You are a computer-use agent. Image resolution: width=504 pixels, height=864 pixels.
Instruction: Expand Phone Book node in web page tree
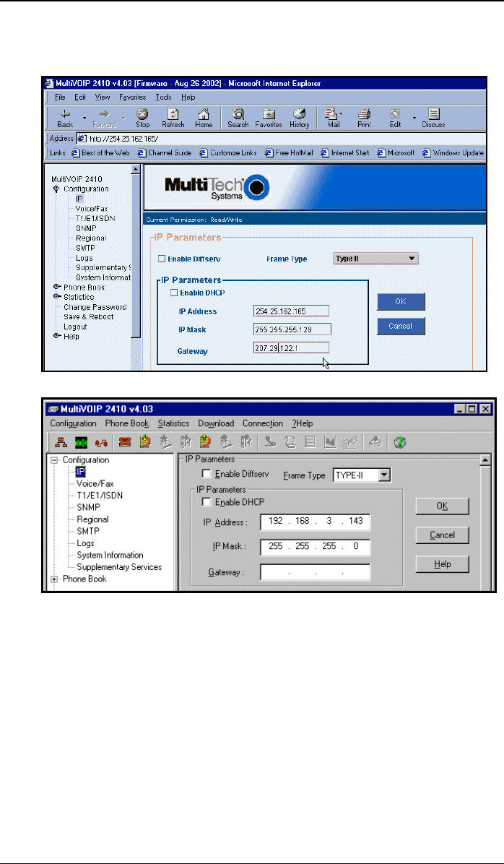pos(56,287)
